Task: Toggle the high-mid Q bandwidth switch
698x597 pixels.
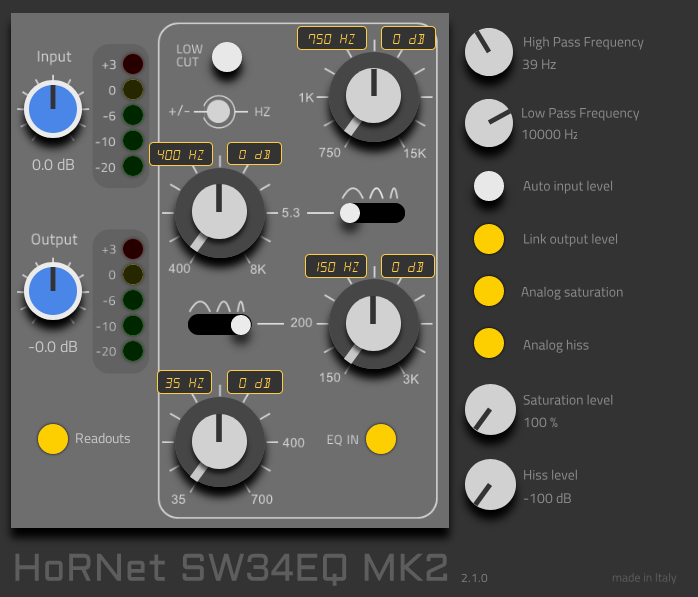Action: pyautogui.click(x=372, y=213)
